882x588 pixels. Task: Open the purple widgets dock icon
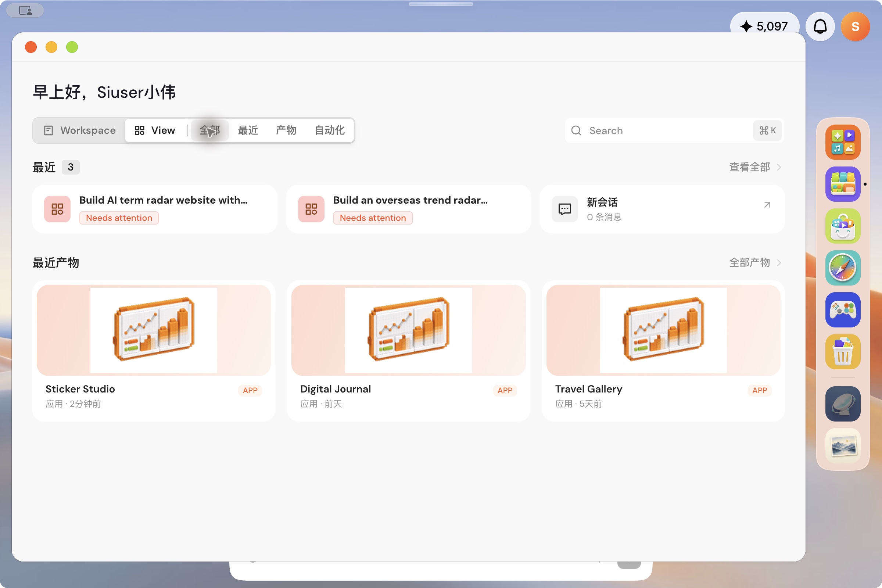point(843,184)
